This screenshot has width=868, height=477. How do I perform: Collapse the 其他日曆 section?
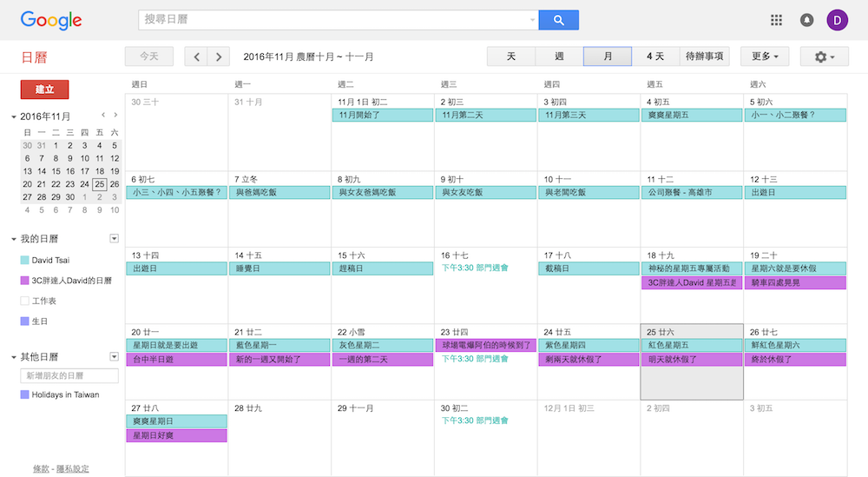click(14, 357)
